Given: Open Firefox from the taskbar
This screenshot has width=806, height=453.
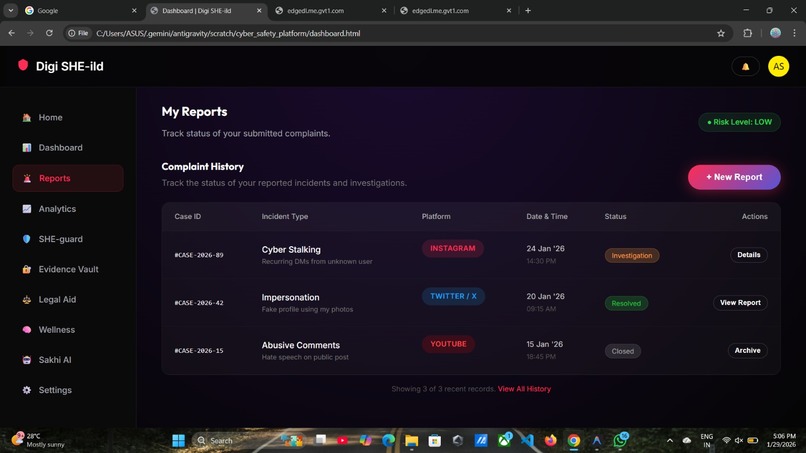Looking at the screenshot, I should 551,441.
